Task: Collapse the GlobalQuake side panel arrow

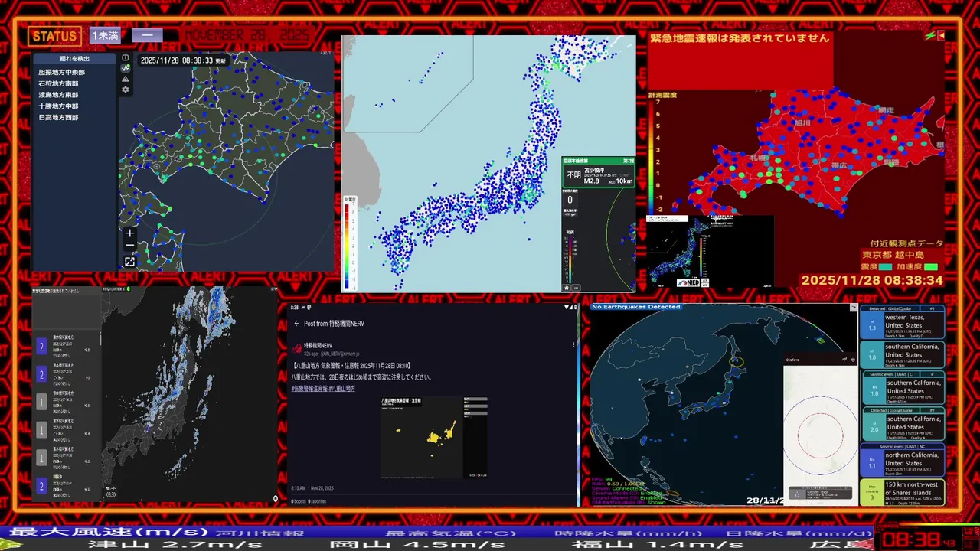Action: [x=854, y=308]
